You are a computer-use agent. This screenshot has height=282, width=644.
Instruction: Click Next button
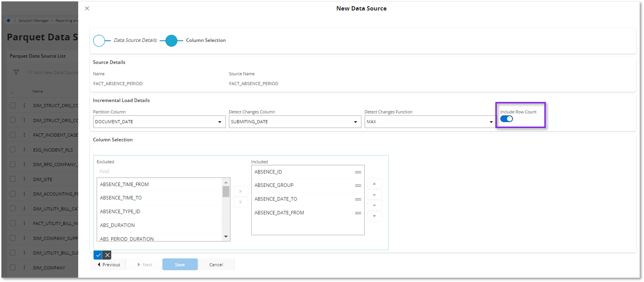144,264
